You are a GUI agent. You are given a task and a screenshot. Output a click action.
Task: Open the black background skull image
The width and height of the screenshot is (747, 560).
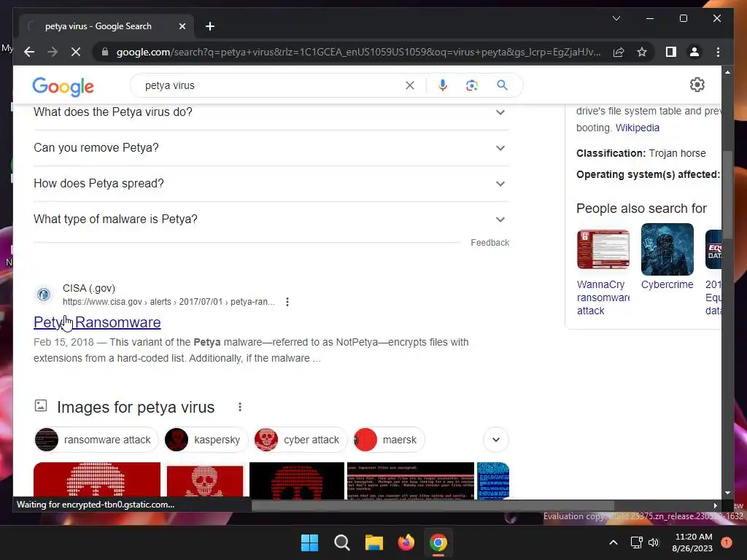pos(296,480)
